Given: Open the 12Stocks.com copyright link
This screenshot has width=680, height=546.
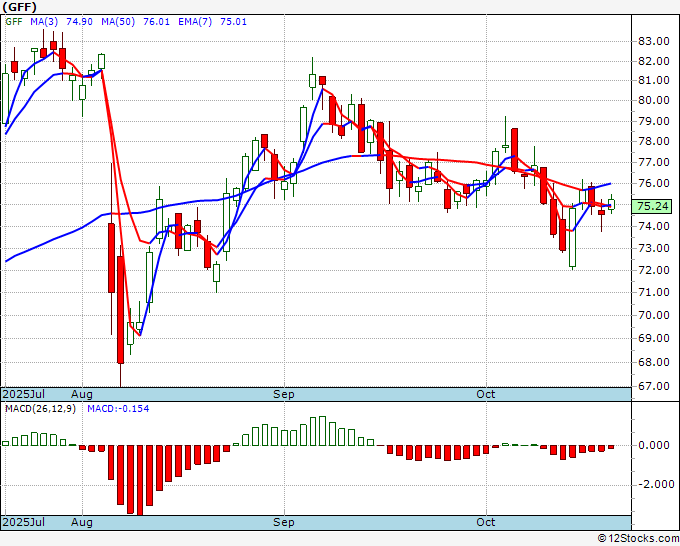Looking at the screenshot, I should click(x=638, y=539).
